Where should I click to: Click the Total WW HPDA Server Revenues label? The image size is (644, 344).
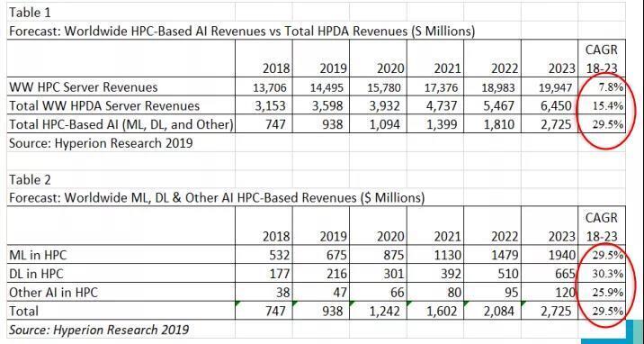(x=104, y=106)
